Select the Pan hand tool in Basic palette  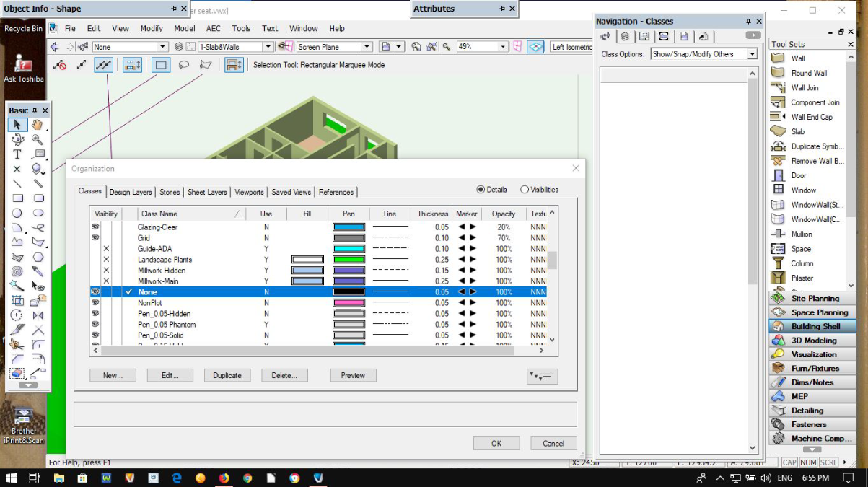[38, 125]
